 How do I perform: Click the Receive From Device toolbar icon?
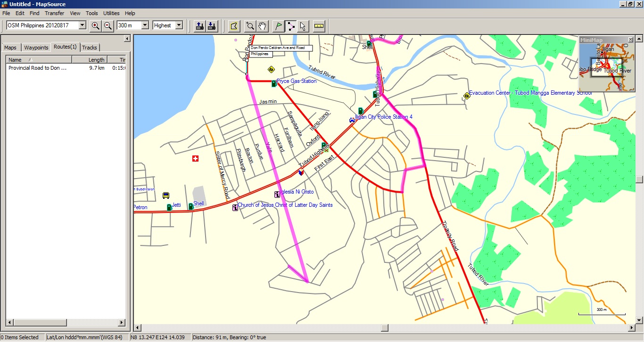coord(212,26)
